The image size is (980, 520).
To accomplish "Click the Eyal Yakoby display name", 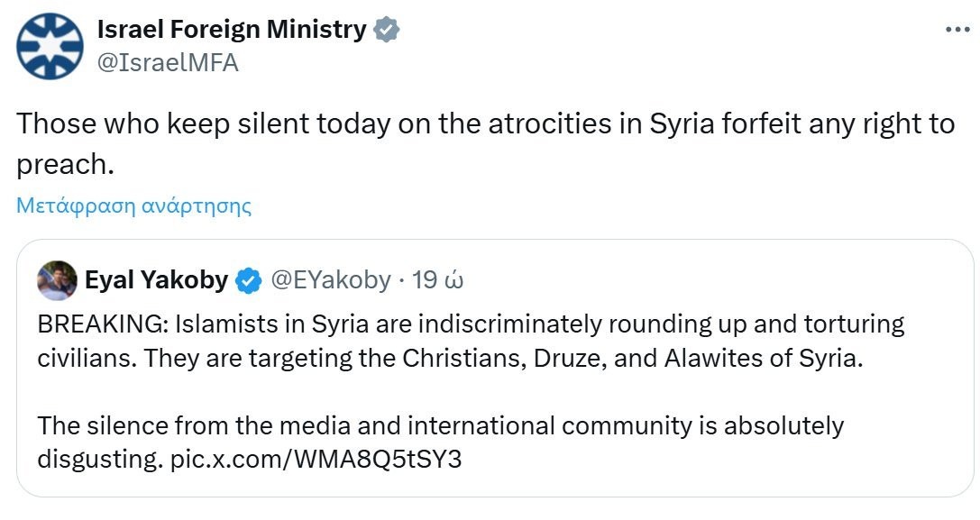I will point(156,280).
